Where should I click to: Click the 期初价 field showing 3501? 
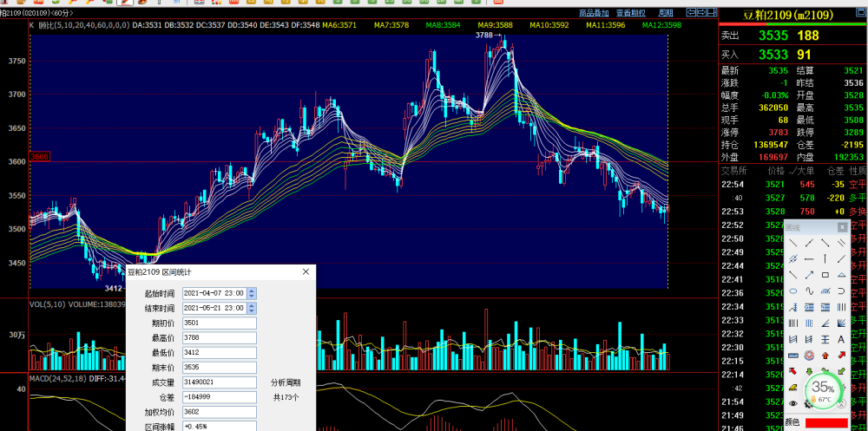(219, 323)
